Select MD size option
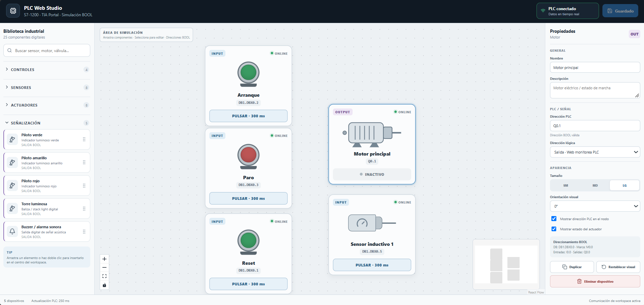 [595, 185]
